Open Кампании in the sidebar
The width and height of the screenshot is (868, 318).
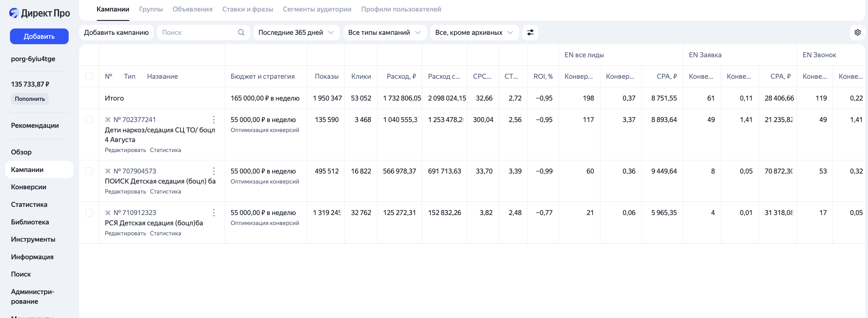39,170
